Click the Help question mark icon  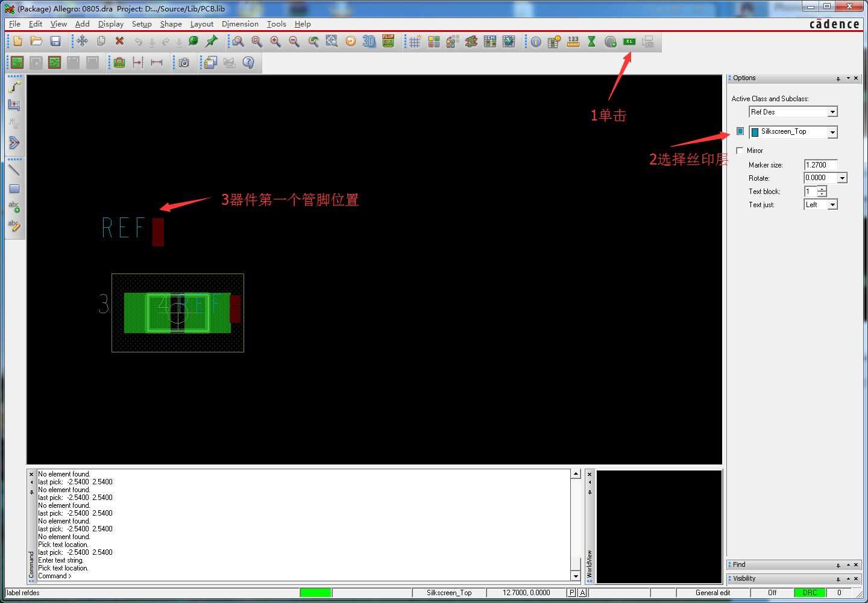(x=248, y=63)
